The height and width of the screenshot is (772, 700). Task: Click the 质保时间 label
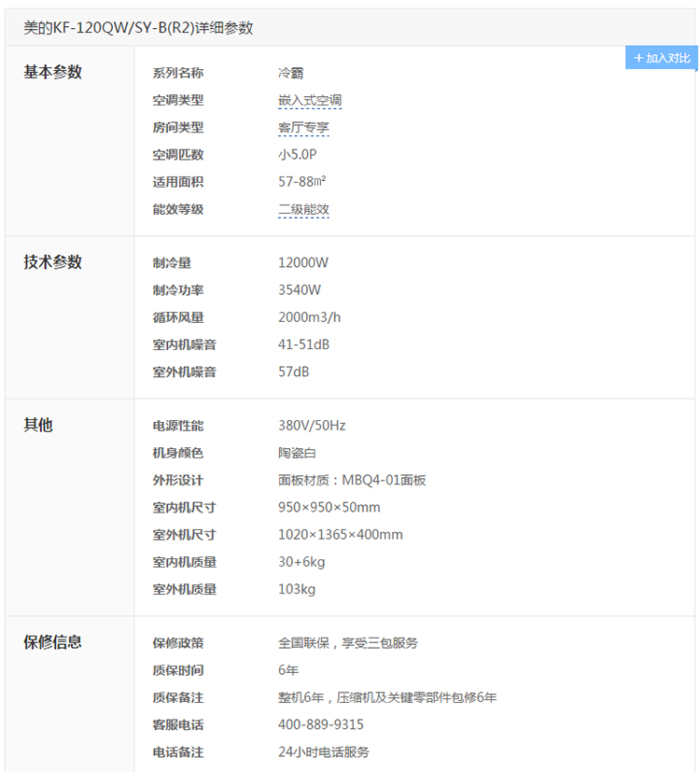click(177, 670)
